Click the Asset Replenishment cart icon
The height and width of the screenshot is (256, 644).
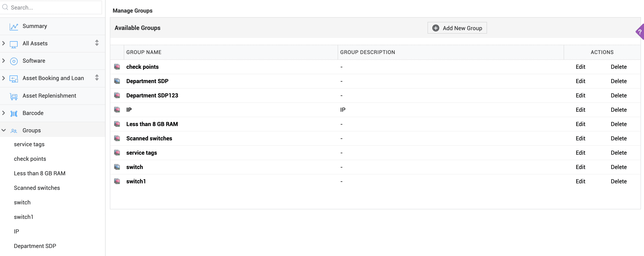coord(14,96)
